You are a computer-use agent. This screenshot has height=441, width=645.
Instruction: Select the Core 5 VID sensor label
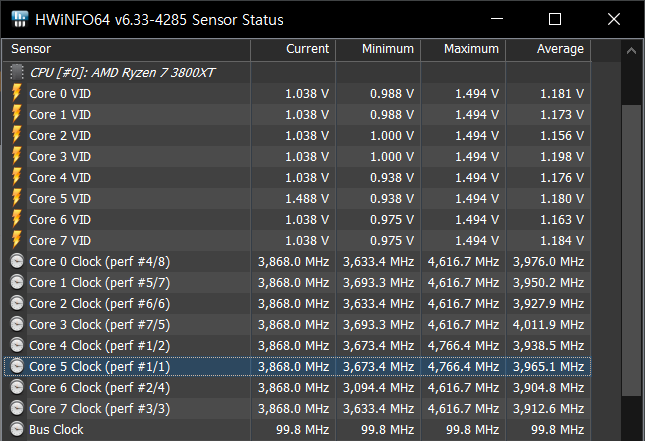pos(60,199)
